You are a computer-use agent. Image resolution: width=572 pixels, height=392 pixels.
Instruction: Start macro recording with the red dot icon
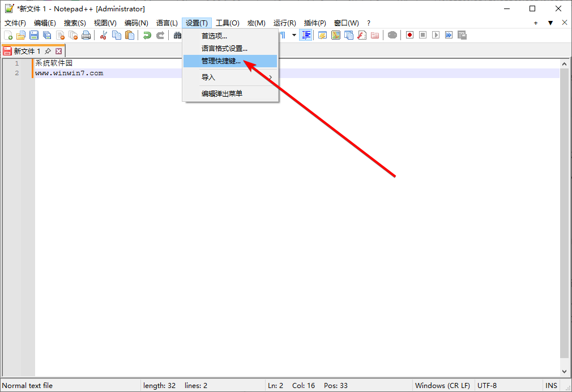pos(409,35)
